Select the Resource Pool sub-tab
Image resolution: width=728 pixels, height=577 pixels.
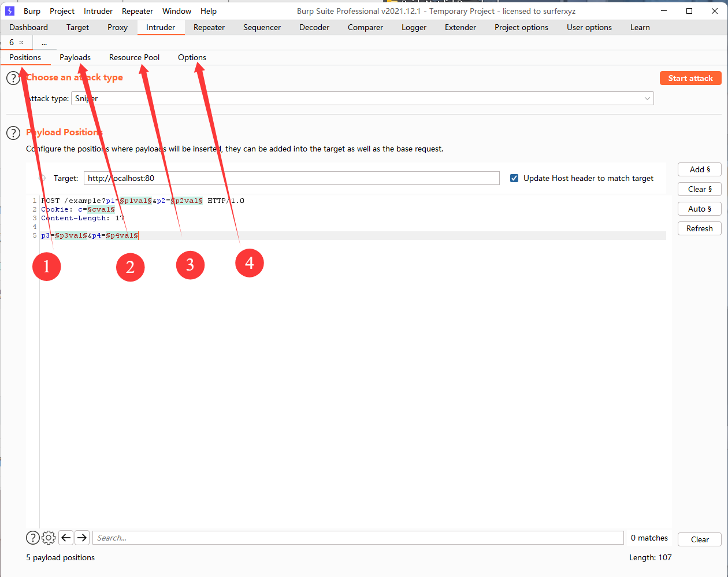135,57
